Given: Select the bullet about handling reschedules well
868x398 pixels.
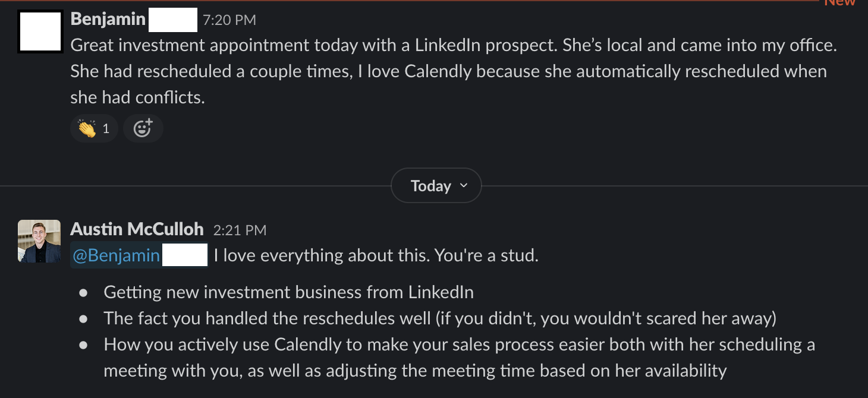Looking at the screenshot, I should (x=440, y=318).
